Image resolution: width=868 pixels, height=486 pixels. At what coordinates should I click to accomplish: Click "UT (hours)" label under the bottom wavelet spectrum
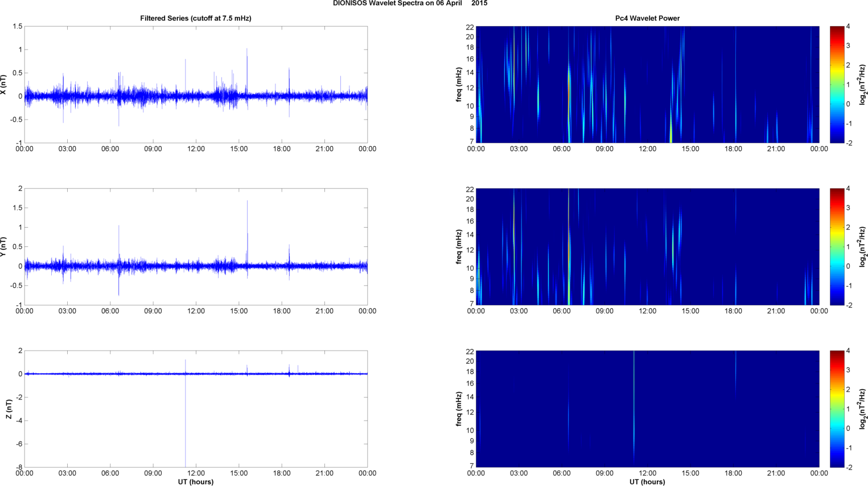click(x=647, y=481)
